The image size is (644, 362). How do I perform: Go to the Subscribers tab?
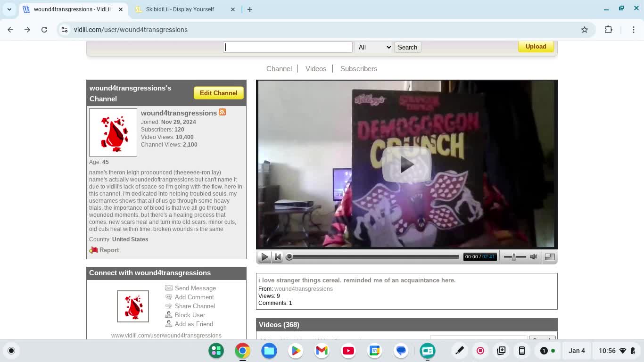tap(358, 69)
